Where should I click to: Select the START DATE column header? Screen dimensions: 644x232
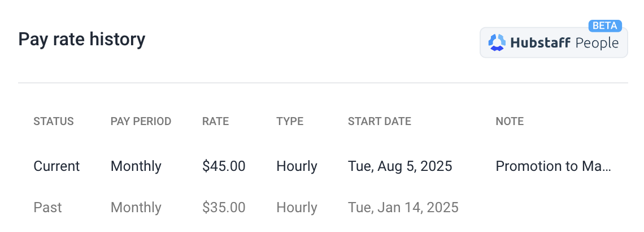tap(380, 121)
